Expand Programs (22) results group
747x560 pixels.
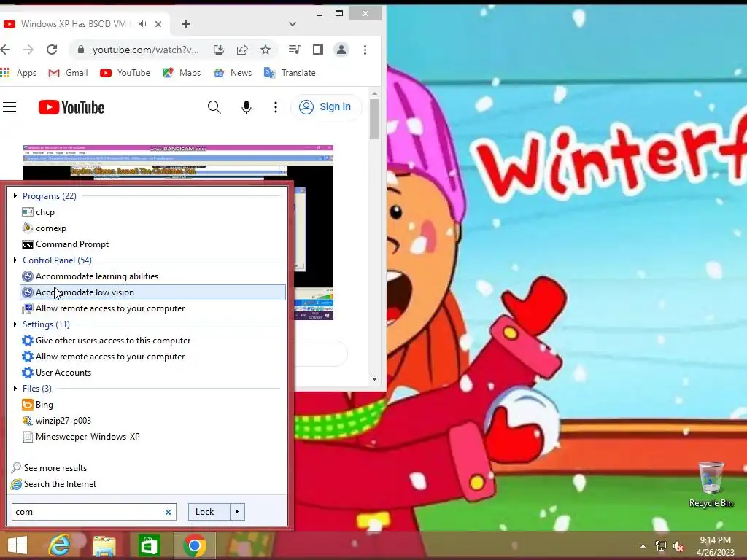click(15, 196)
